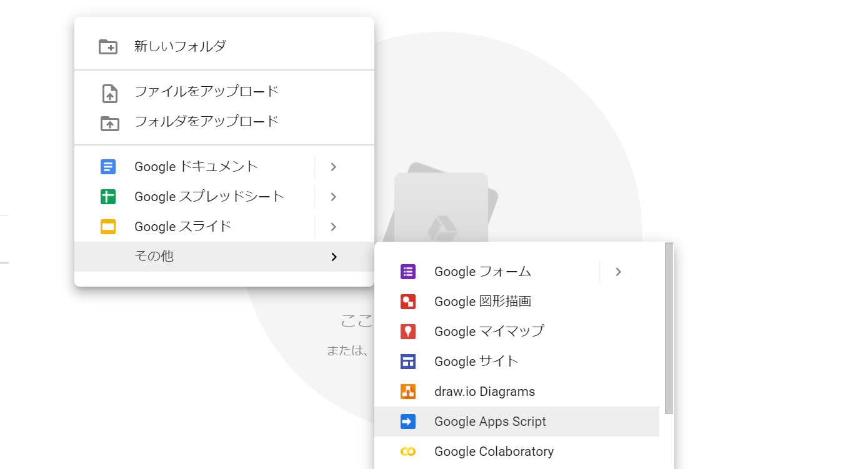Click the blue Google Docs icon
868x469 pixels.
108,167
